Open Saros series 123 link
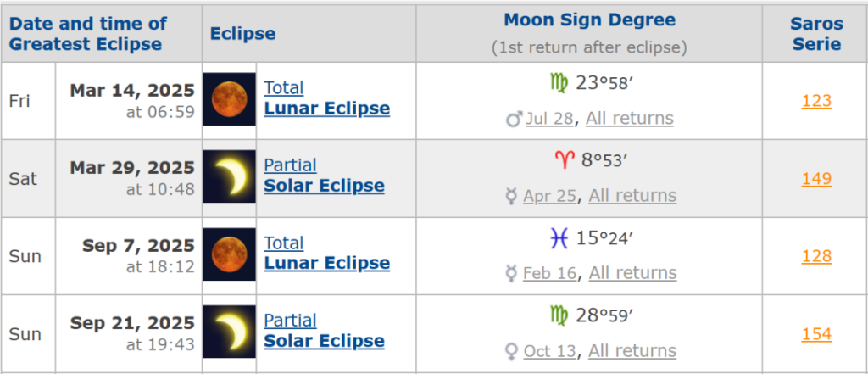The width and height of the screenshot is (868, 374). click(x=816, y=101)
